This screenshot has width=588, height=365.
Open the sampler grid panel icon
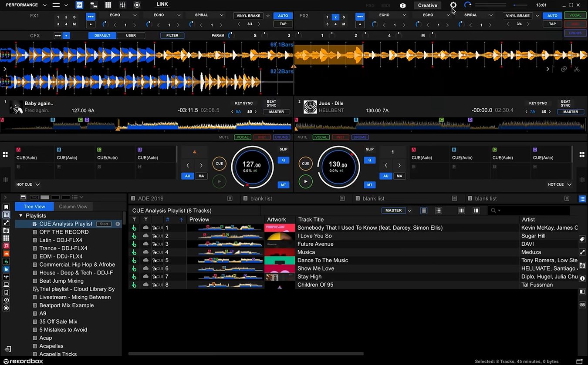(x=108, y=5)
